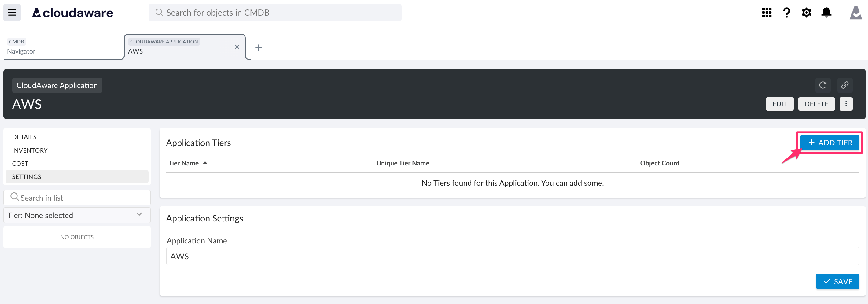Toggle the Tier Name column sort order
This screenshot has height=304, width=868.
[188, 163]
